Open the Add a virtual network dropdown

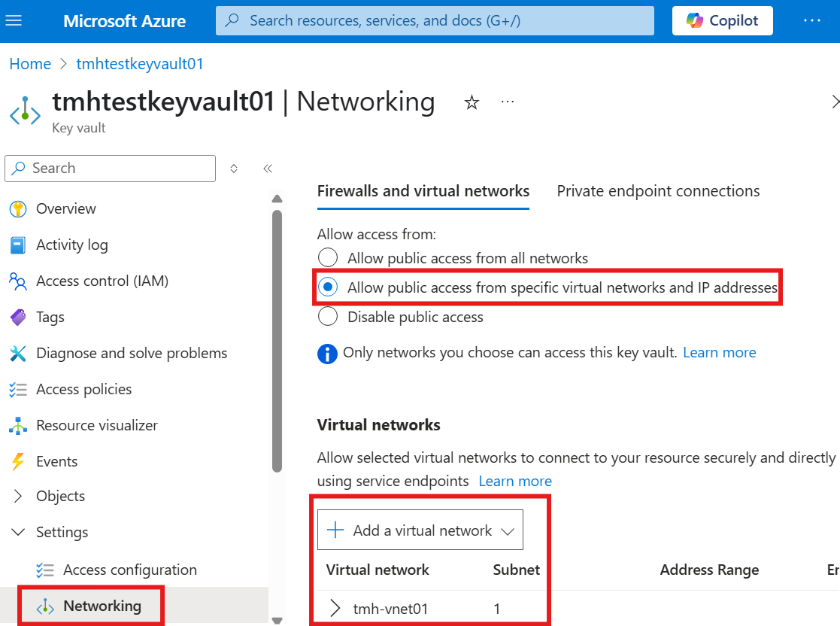(420, 530)
